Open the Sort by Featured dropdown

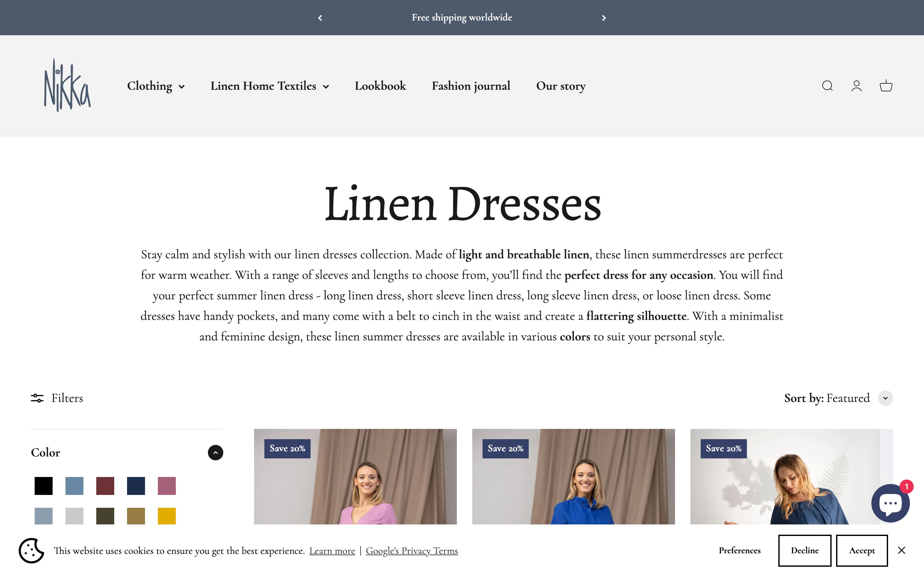[x=885, y=398]
